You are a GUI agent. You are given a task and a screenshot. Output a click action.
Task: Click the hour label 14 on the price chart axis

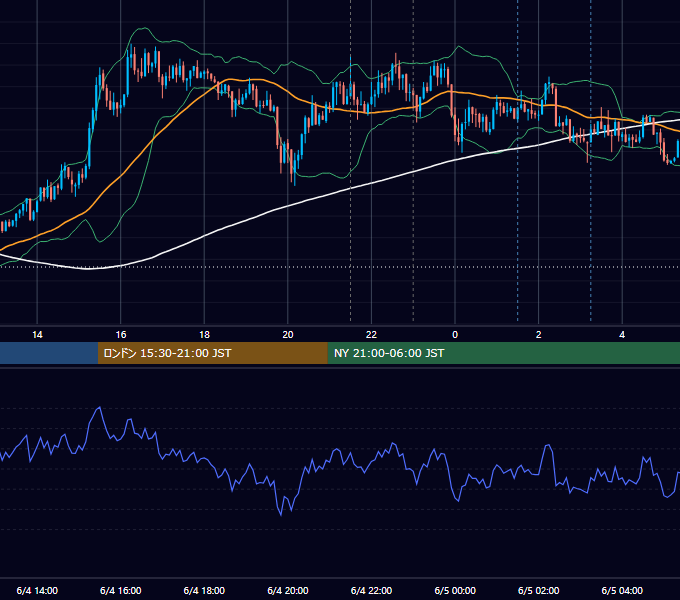coord(37,335)
